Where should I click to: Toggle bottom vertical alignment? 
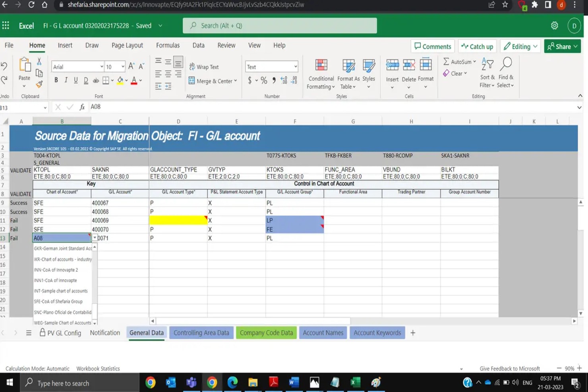point(178,62)
